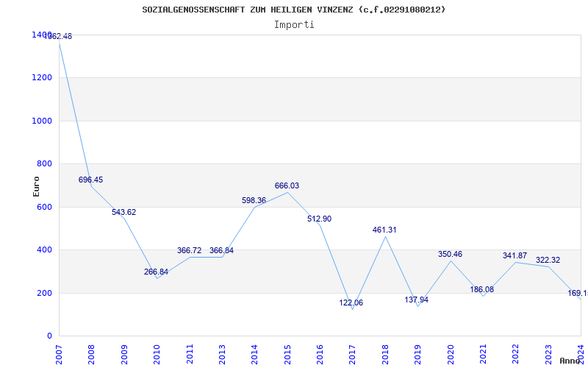Click the x-axis year 2010
This screenshot has width=588, height=368.
[x=157, y=355]
